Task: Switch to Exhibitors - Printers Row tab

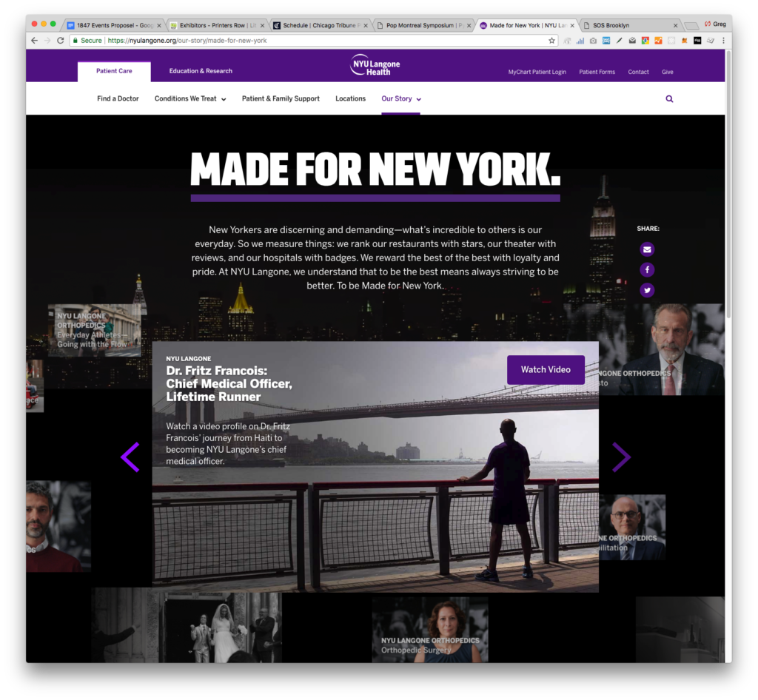Action: (217, 25)
